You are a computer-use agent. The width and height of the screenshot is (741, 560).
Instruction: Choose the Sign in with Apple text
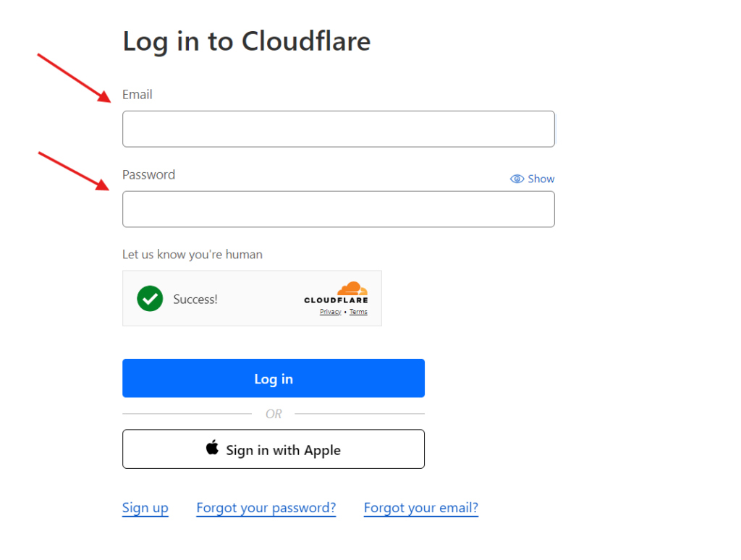[x=283, y=450]
